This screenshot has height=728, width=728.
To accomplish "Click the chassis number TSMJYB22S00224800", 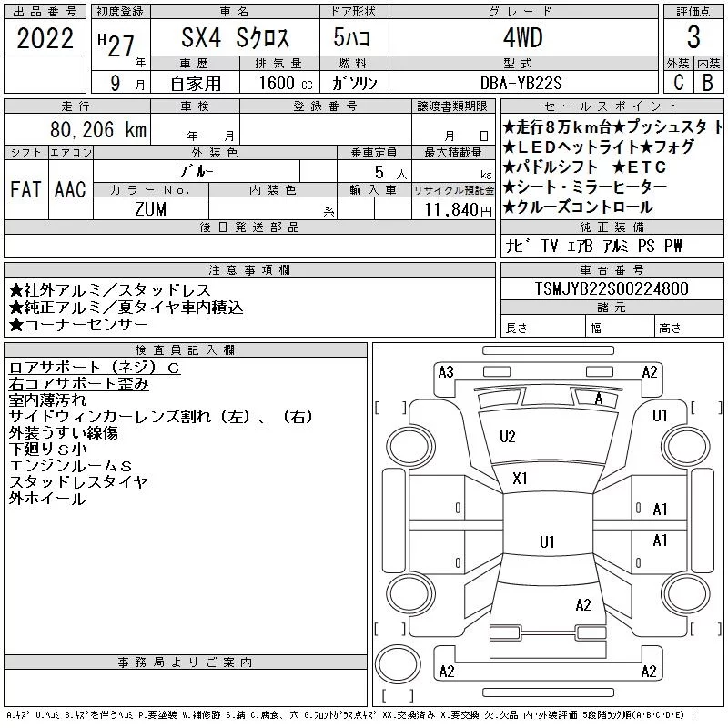I will 612,288.
